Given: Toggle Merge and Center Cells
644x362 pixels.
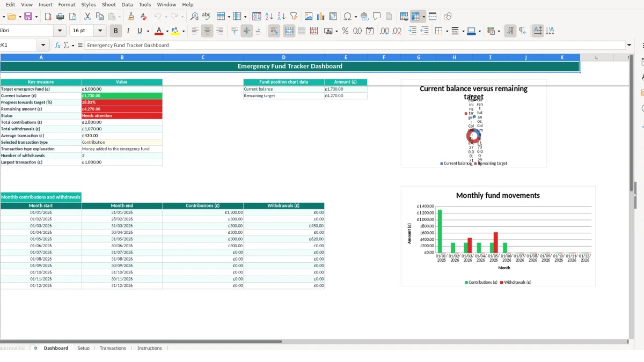Looking at the screenshot, I should (x=289, y=31).
